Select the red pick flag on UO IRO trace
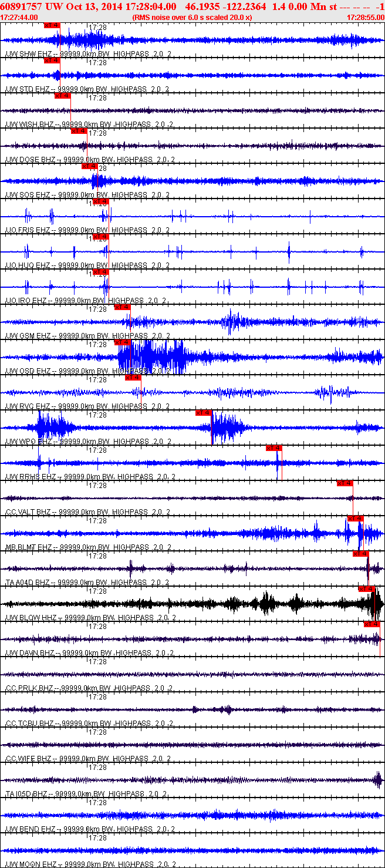Viewport: 385px width, 868px height. click(x=101, y=272)
